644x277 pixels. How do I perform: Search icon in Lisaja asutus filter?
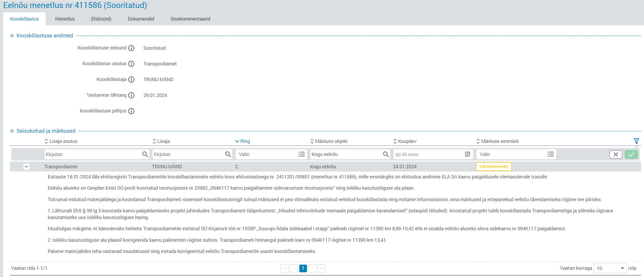tap(145, 154)
